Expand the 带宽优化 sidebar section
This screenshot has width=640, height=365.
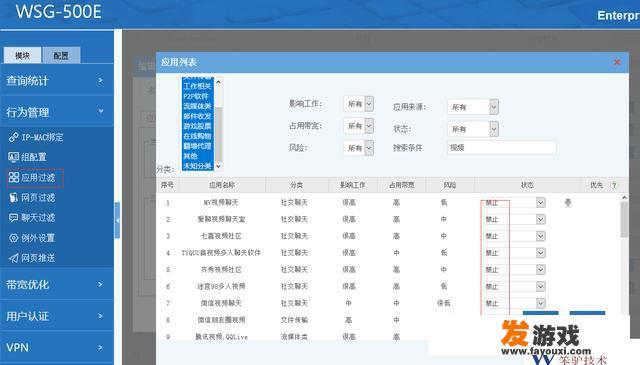57,284
